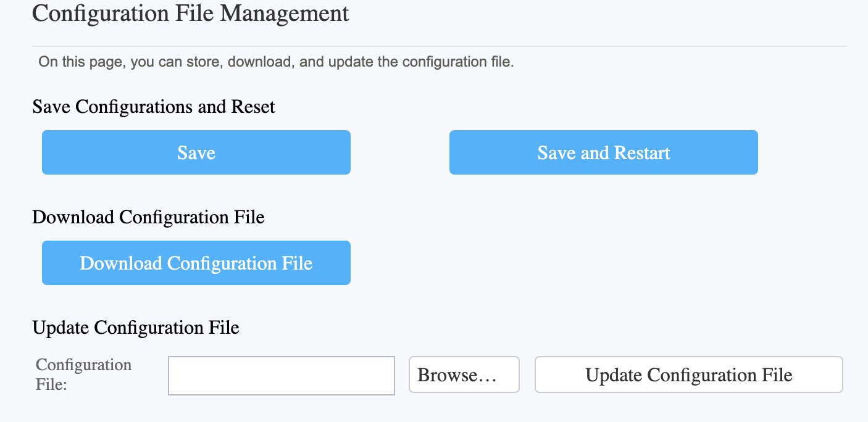Click the Configuration File Management page title

click(x=191, y=12)
